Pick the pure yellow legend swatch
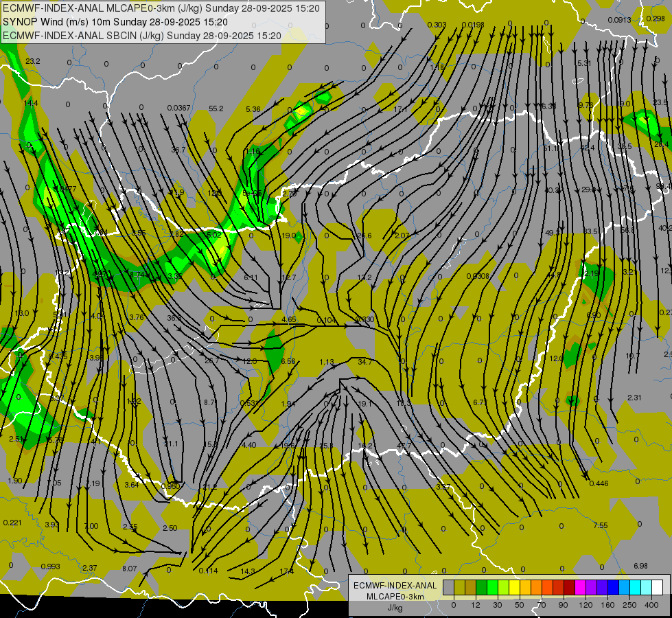Screen dimensions: 672x618 coord(514,587)
